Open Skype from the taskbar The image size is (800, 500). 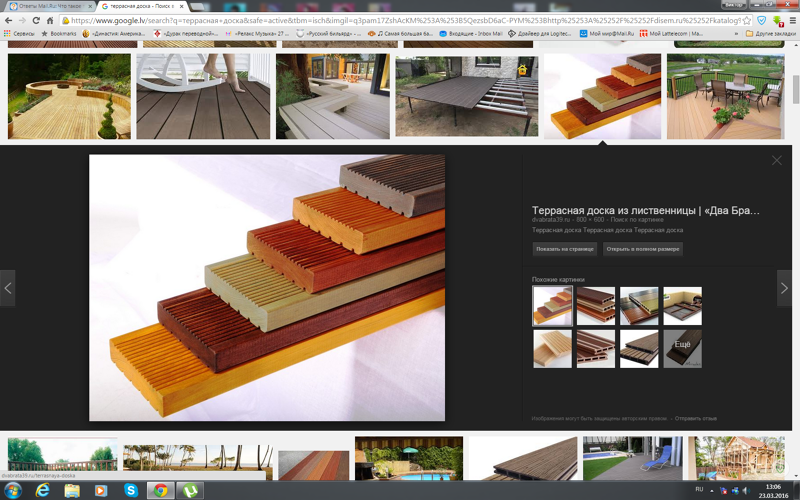[131, 491]
